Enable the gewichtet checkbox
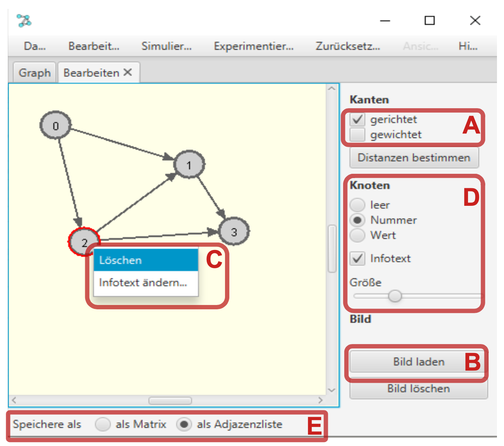Screen dimensions: 504x446 pos(357,135)
